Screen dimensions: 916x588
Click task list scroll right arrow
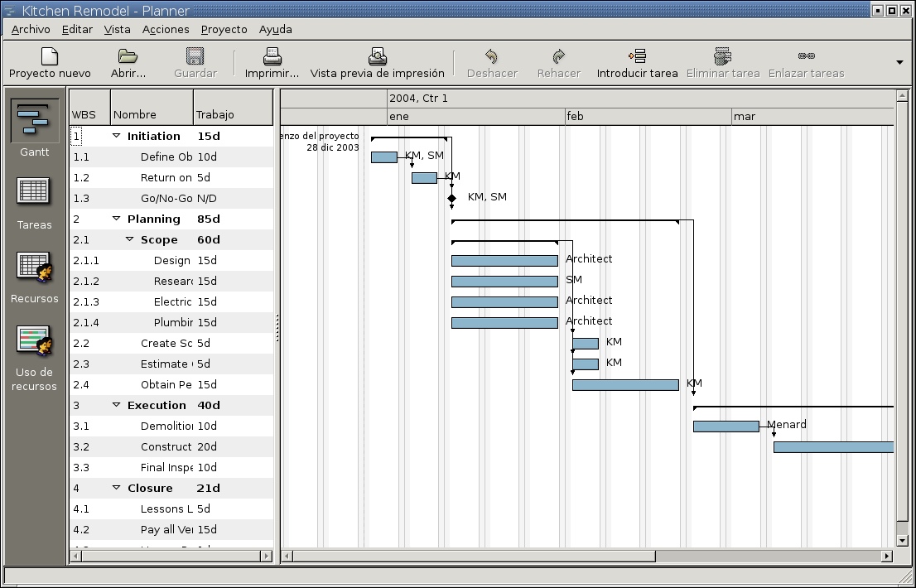click(x=267, y=556)
